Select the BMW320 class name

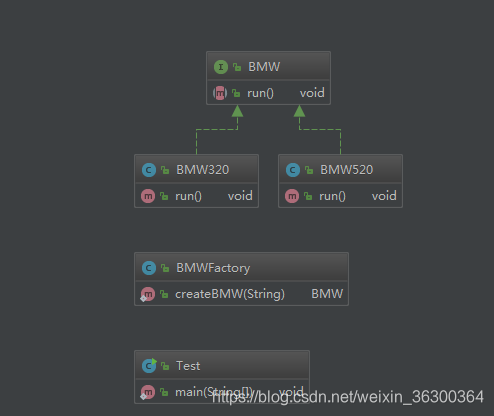(x=203, y=170)
